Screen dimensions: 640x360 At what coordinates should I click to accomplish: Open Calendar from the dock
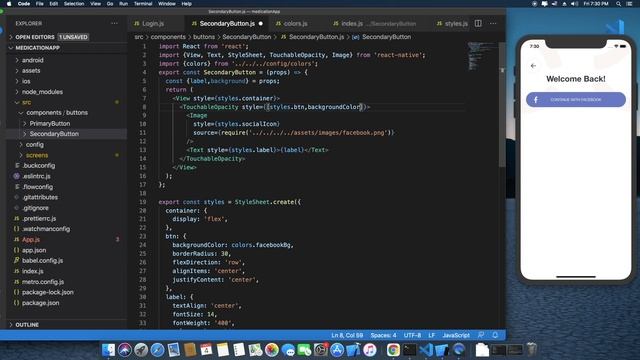(207, 350)
